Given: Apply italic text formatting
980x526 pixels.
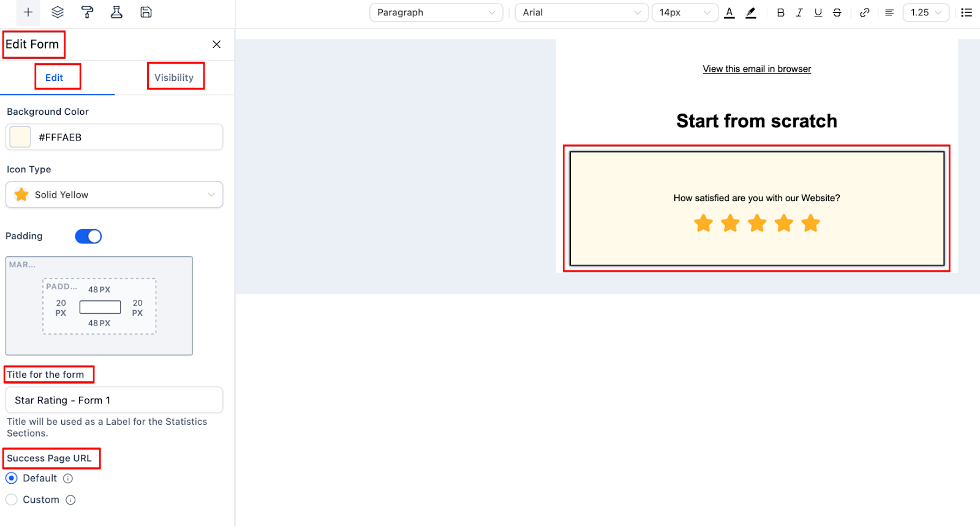Looking at the screenshot, I should click(799, 12).
